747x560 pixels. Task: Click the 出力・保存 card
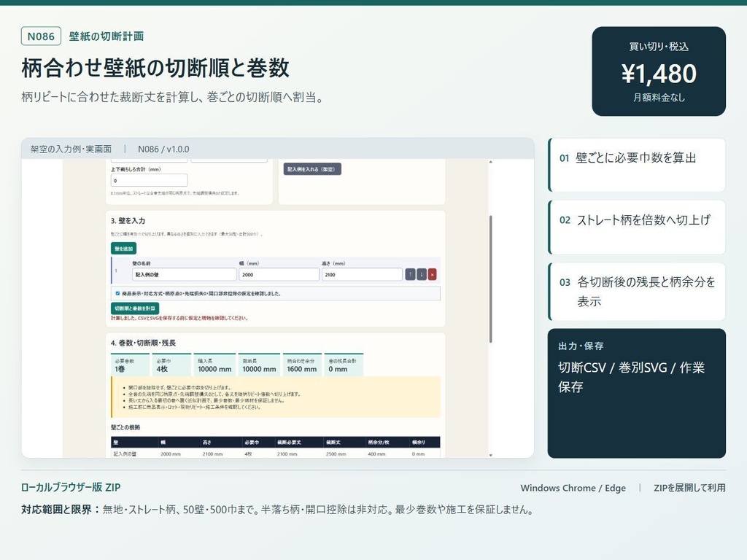(x=637, y=393)
